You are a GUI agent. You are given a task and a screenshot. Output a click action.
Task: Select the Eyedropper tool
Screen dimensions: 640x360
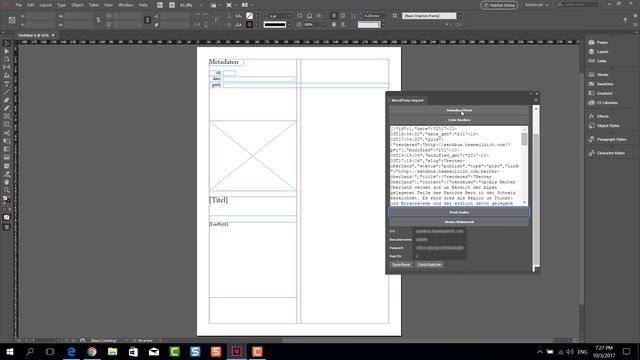pyautogui.click(x=7, y=174)
